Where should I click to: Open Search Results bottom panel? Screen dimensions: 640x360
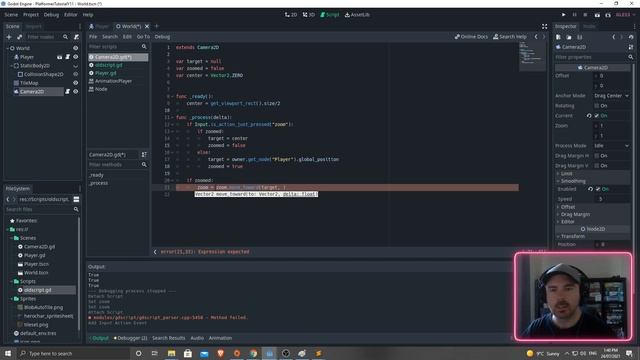pos(169,338)
